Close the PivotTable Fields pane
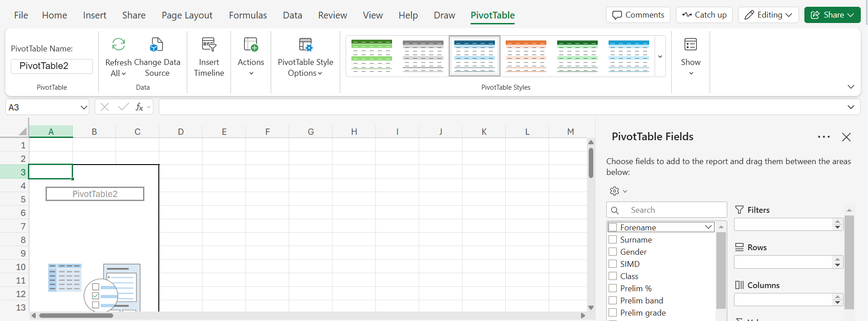Viewport: 868px width, 321px height. pos(846,137)
